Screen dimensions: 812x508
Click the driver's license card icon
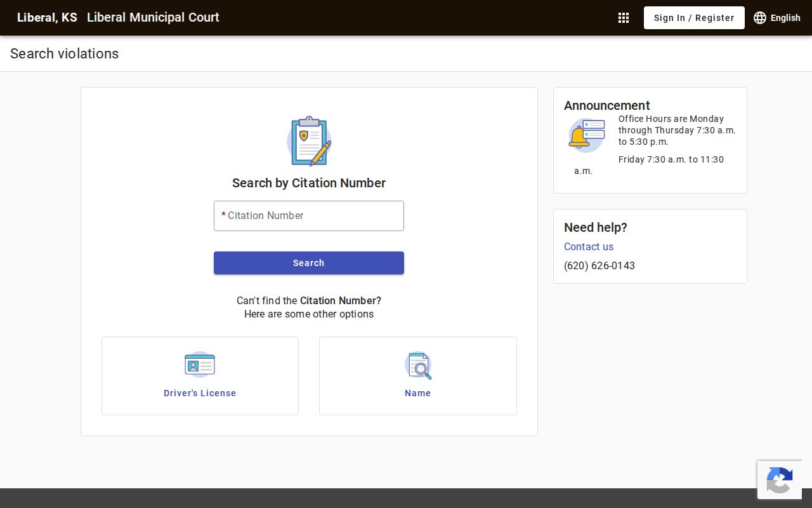click(x=200, y=365)
